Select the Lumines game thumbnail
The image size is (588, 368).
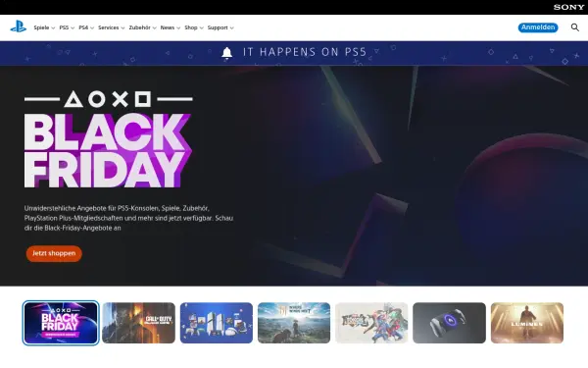527,323
